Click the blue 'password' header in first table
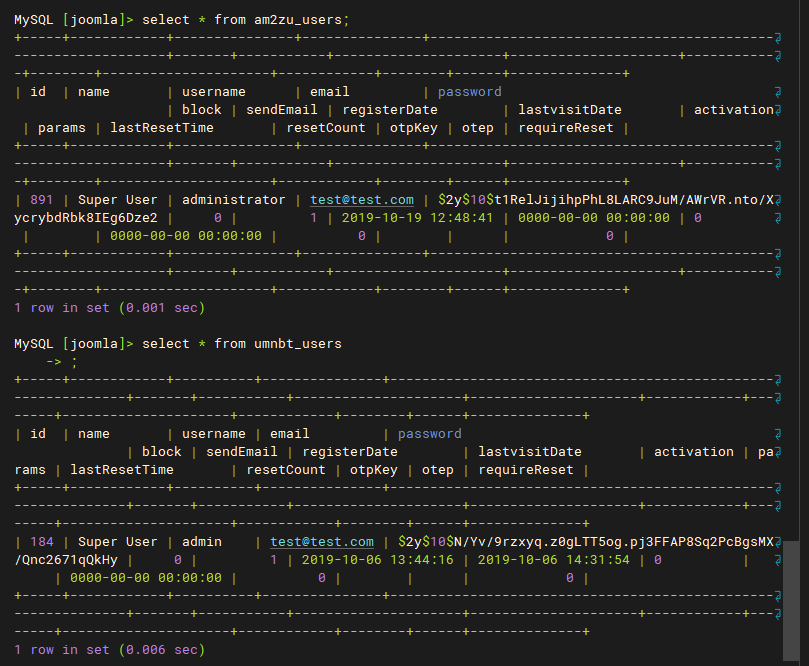The image size is (809, 666). (x=470, y=92)
